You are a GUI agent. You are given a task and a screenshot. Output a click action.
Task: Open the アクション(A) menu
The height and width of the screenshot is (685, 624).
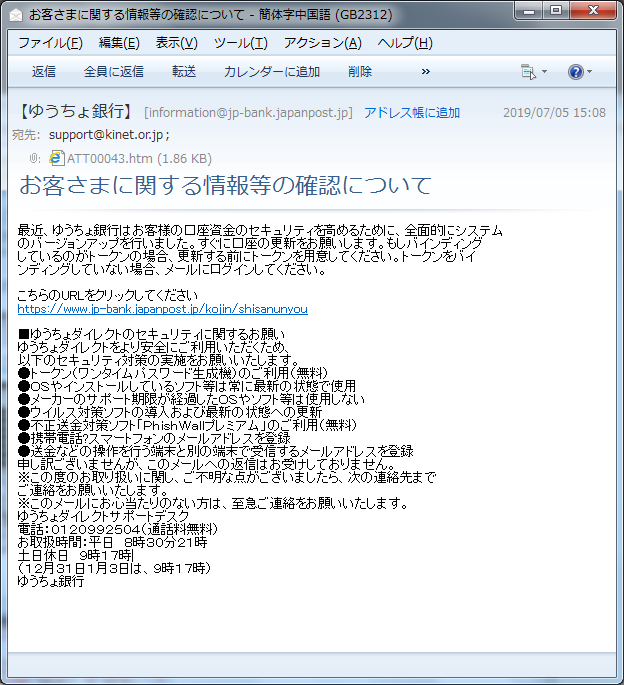pyautogui.click(x=322, y=43)
